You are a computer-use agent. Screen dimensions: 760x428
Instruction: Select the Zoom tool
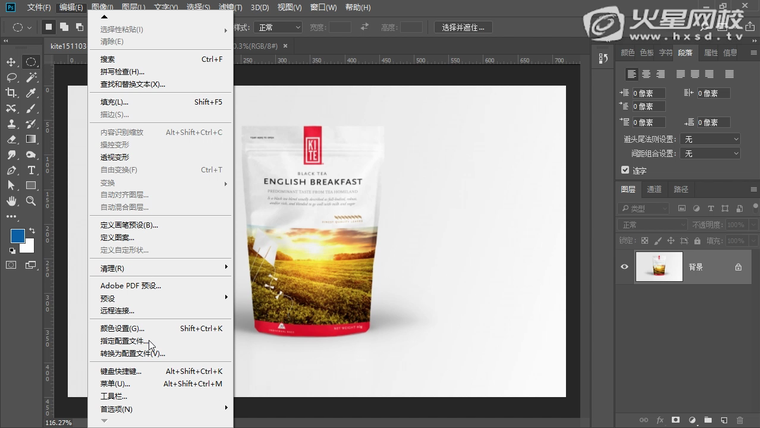tap(32, 200)
